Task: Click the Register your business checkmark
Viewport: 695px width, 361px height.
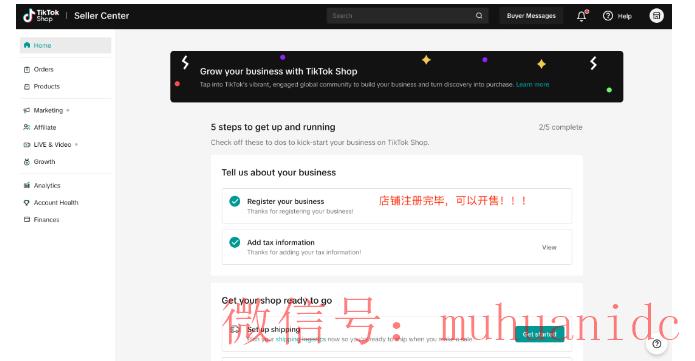Action: [x=235, y=201]
